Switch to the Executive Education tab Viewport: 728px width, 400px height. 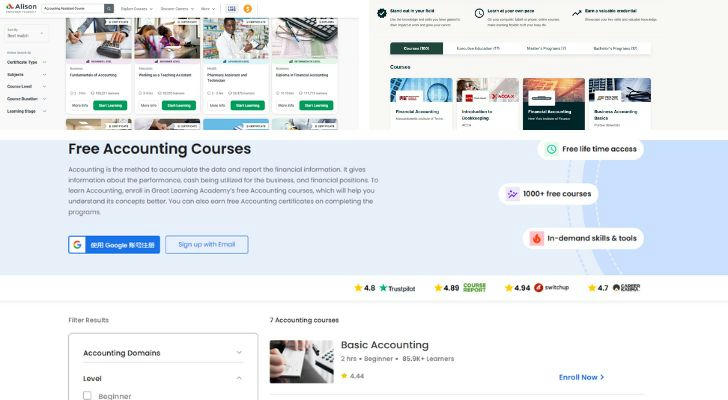tap(477, 48)
